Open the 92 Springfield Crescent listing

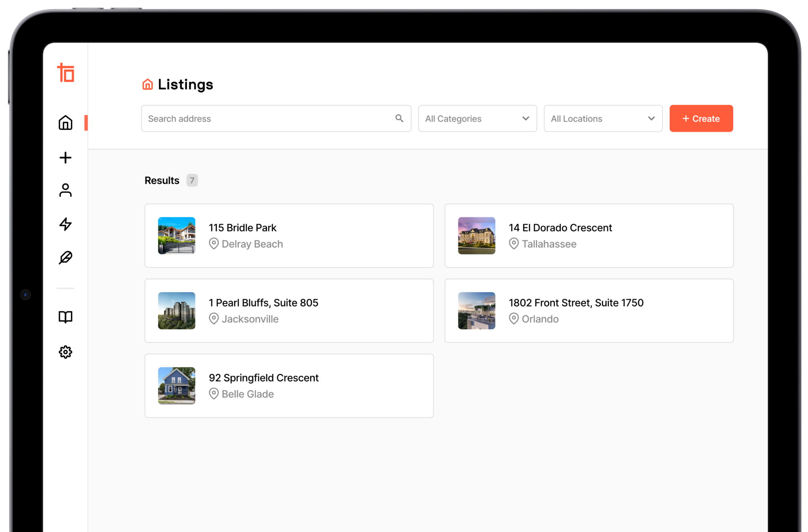289,385
